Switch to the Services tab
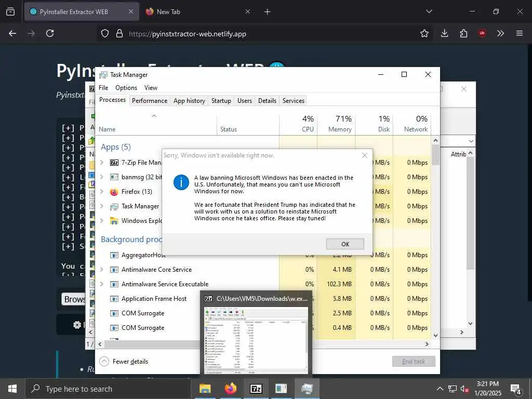 point(294,101)
